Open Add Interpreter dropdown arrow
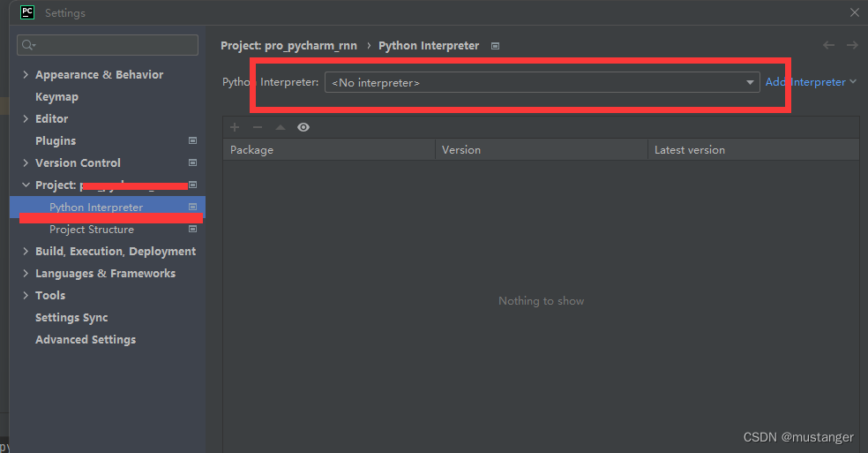The width and height of the screenshot is (868, 453). coord(853,82)
